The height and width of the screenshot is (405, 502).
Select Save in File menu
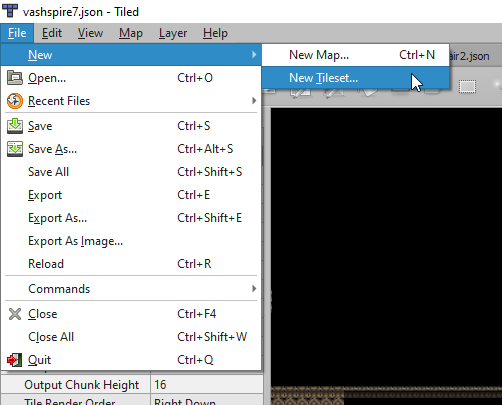[x=131, y=126]
